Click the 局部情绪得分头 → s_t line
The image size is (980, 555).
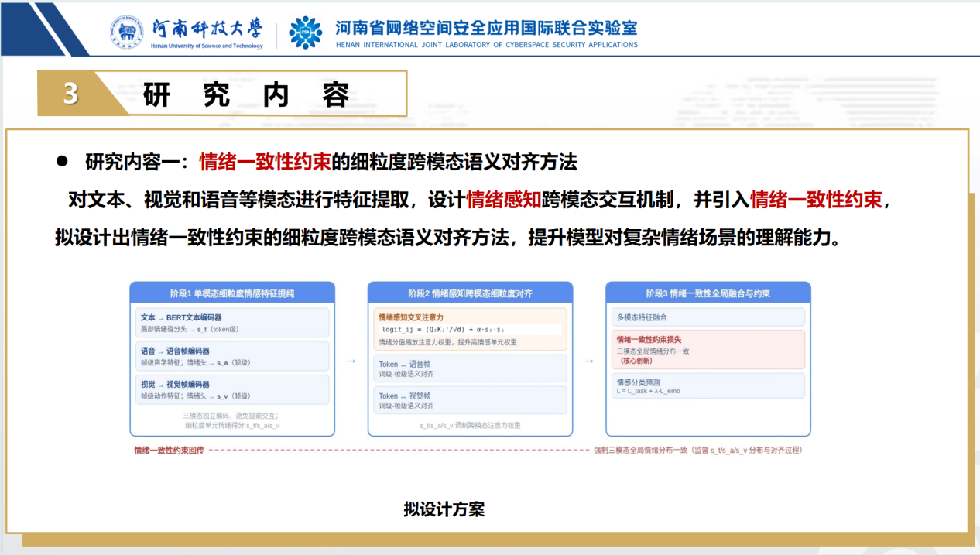click(x=189, y=329)
